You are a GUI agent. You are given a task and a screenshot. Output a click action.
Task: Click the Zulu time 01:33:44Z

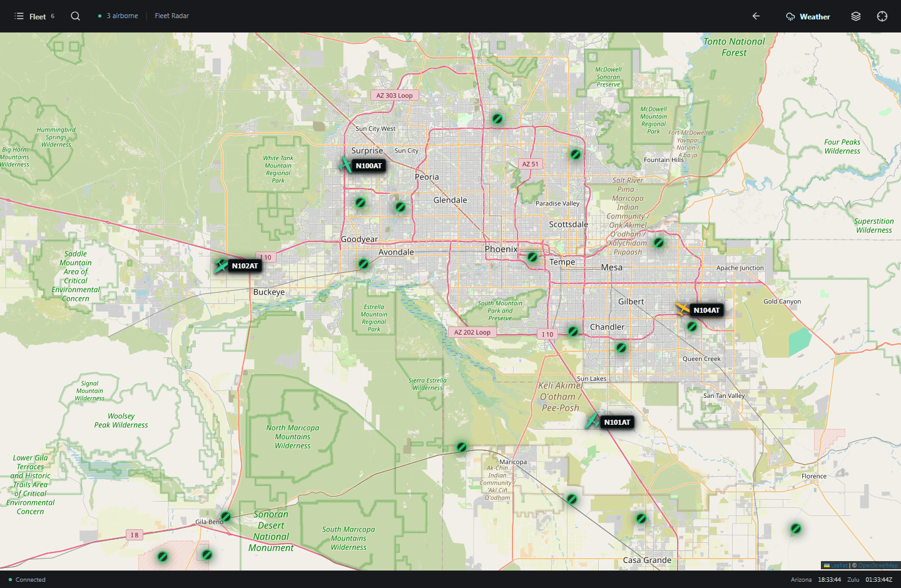878,580
